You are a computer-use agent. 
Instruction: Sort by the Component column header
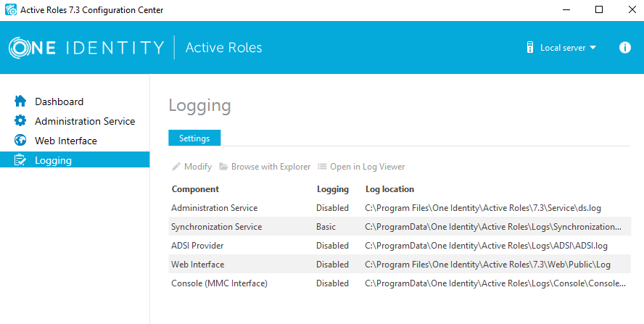point(195,189)
